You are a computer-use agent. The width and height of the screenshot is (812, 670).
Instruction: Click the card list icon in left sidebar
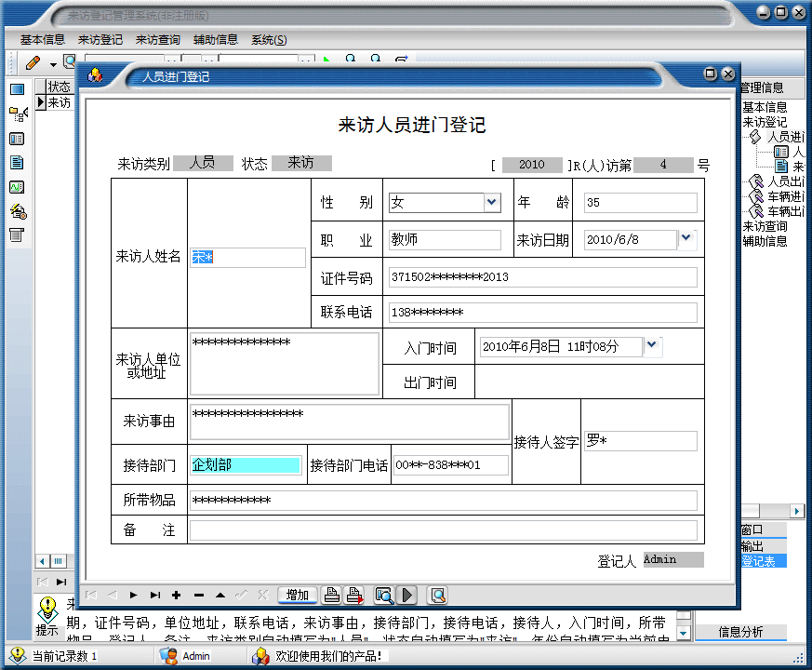[17, 139]
